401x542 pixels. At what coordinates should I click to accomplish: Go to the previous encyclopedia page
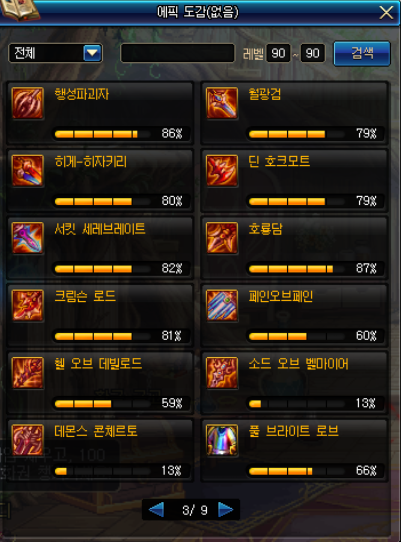(156, 510)
